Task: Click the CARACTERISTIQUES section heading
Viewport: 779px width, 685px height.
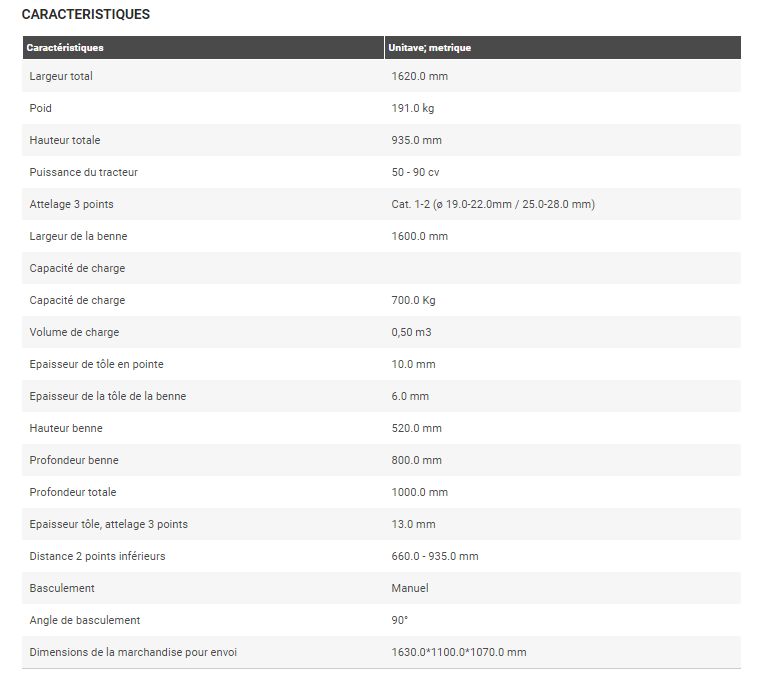Action: [x=86, y=15]
